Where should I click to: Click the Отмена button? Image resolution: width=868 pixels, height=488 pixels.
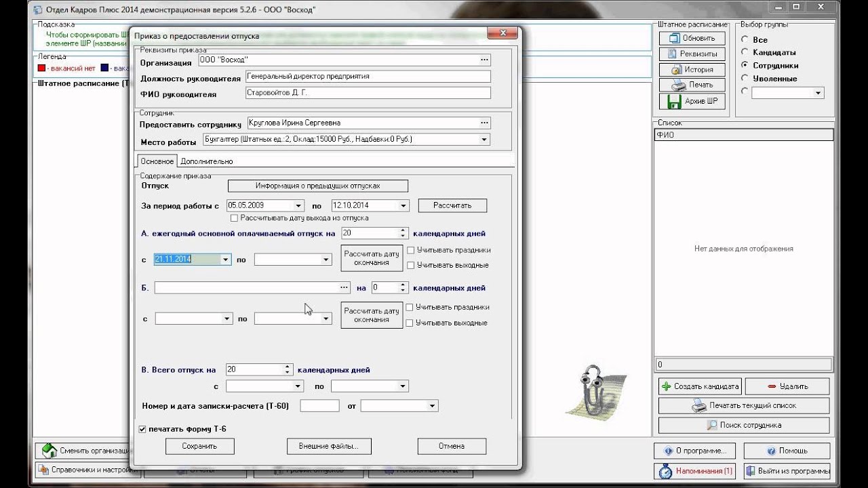coord(452,446)
